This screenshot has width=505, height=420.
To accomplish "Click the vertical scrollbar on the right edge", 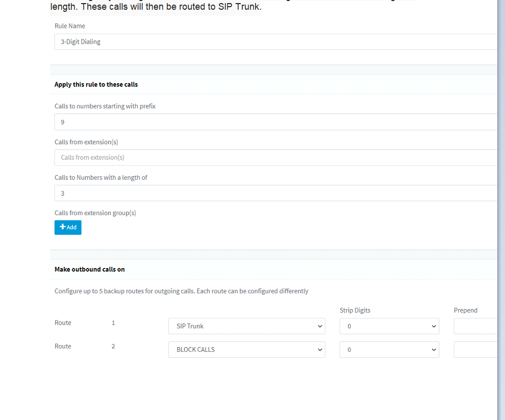I will [x=501, y=205].
